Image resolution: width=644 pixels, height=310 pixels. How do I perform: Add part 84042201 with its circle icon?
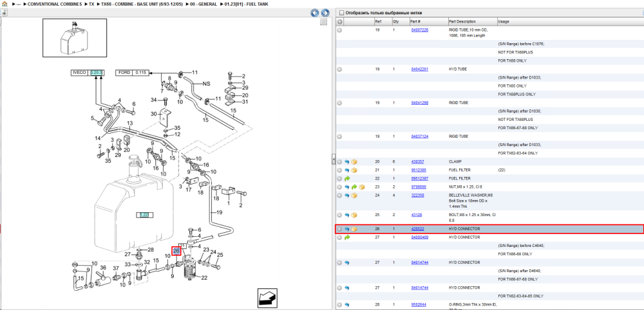click(x=339, y=69)
